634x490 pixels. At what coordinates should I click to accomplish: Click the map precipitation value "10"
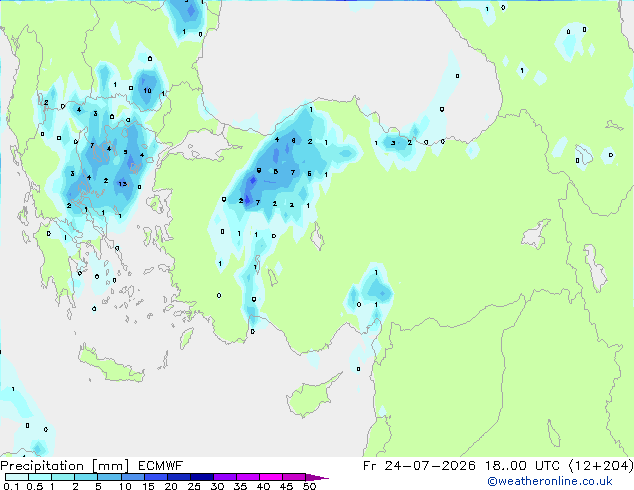tap(147, 91)
